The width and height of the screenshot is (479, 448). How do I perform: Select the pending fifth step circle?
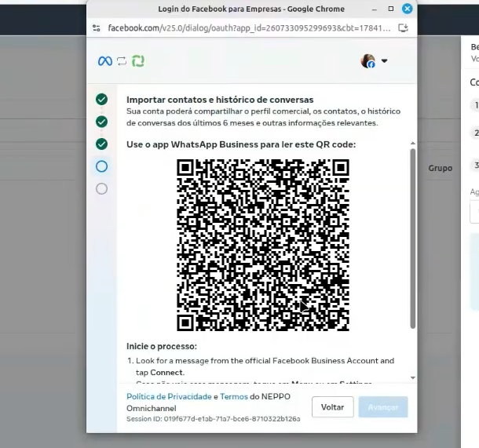click(x=102, y=188)
